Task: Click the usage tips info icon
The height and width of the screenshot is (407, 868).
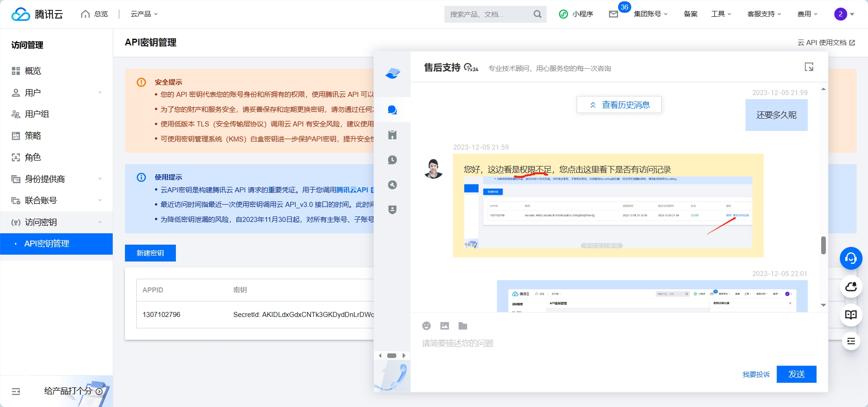Action: pos(141,177)
